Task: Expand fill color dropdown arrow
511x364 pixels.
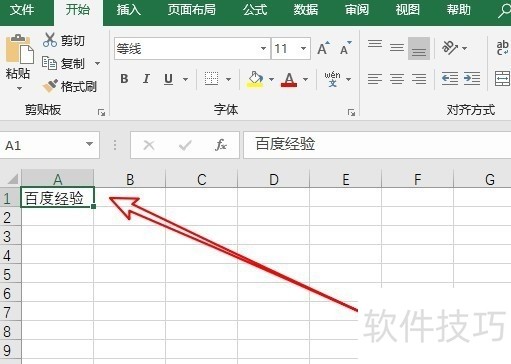Action: point(271,79)
